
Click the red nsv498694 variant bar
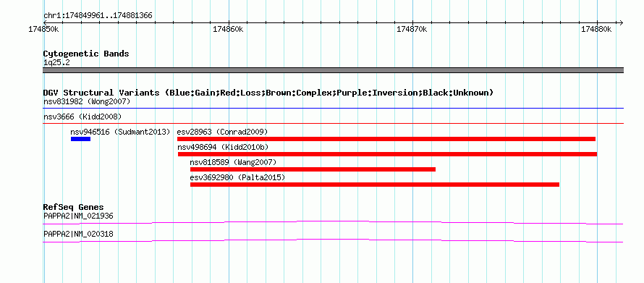point(387,154)
